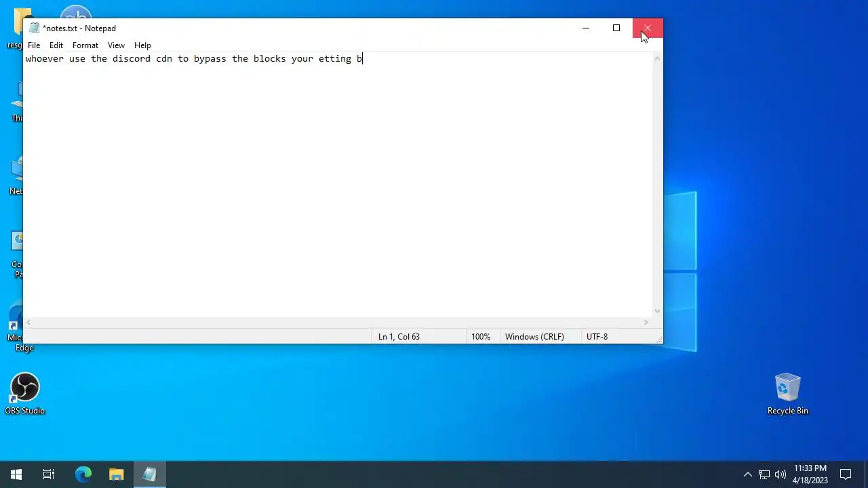This screenshot has width=868, height=488.
Task: Open the Windows Start menu
Action: click(16, 474)
